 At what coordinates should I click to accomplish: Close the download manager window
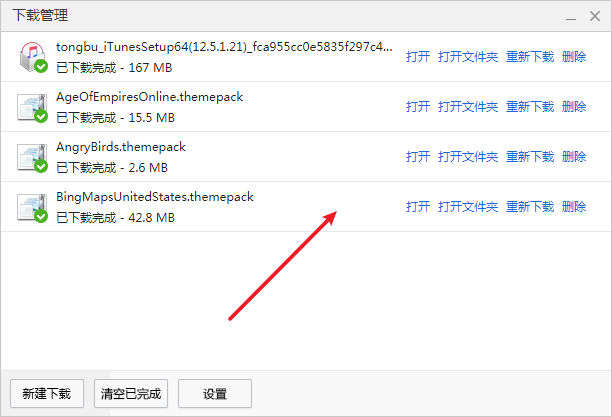[x=595, y=16]
